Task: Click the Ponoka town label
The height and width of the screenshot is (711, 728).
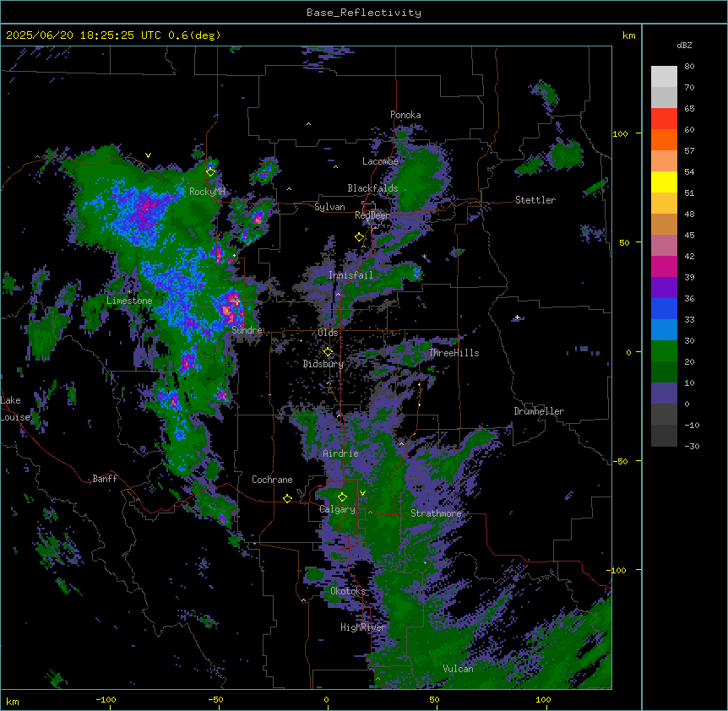Action: [x=405, y=115]
